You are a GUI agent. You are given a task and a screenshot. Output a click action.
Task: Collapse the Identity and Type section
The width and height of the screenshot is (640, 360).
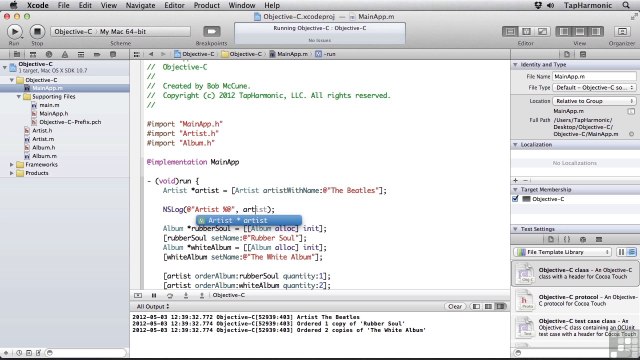point(516,64)
